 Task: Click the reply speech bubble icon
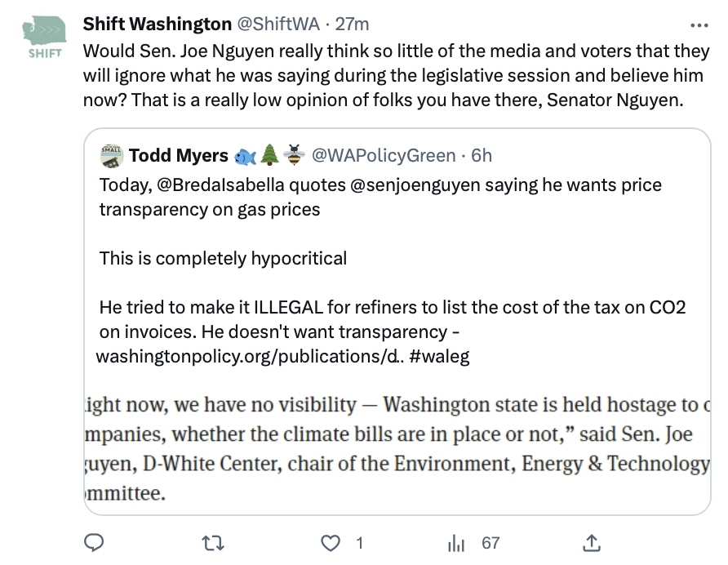(93, 543)
